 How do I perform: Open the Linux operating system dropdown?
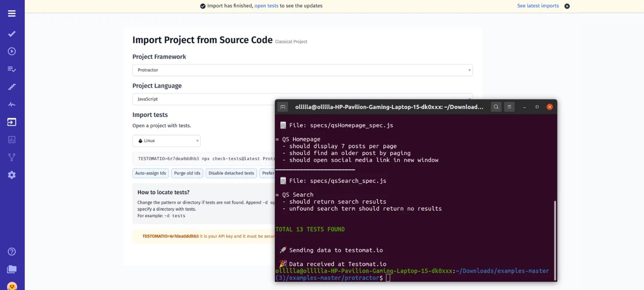166,141
